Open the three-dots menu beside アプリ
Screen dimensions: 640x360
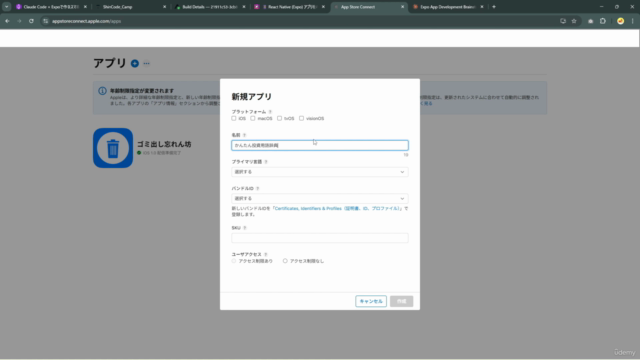(147, 63)
